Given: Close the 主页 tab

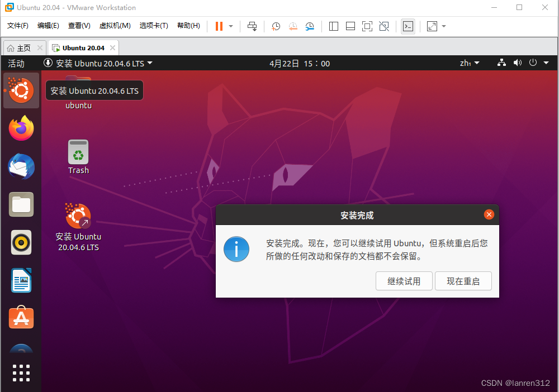Looking at the screenshot, I should tap(40, 47).
